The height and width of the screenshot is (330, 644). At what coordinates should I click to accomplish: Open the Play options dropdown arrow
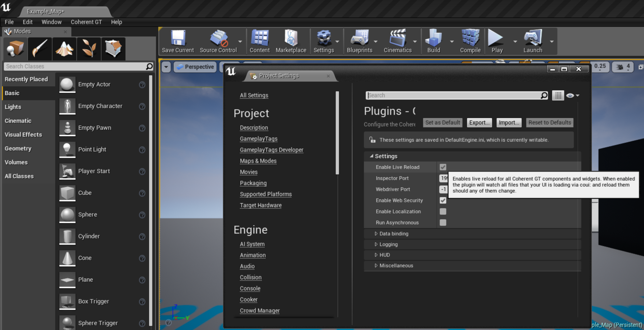coord(515,42)
